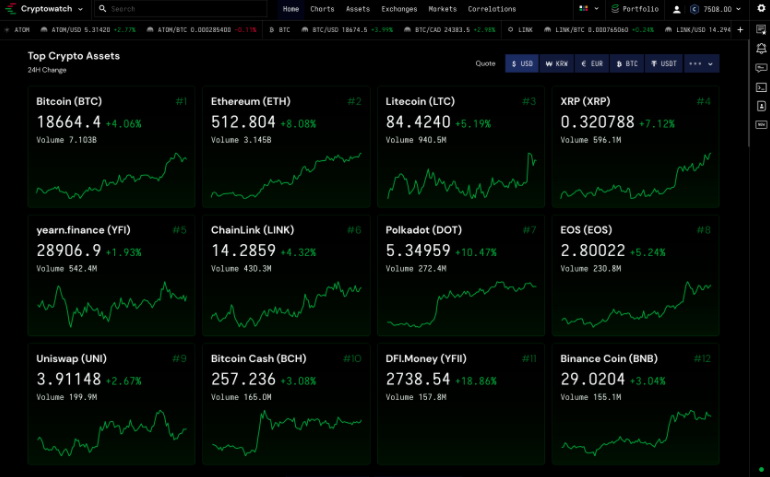
Task: Go to the Home tab
Action: [x=291, y=9]
